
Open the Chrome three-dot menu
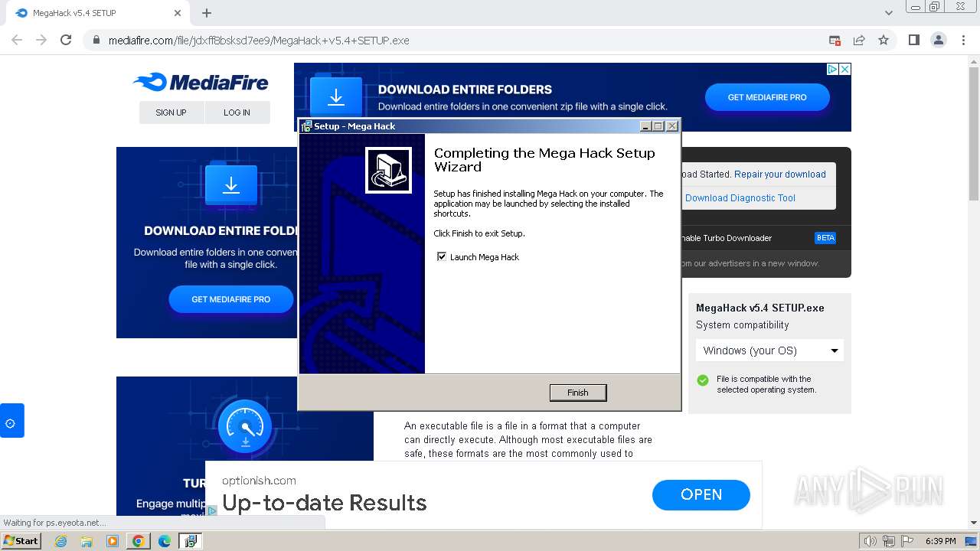click(962, 40)
